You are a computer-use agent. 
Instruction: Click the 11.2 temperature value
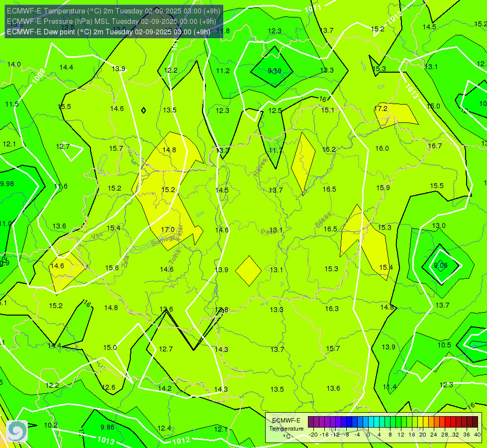[223, 71]
